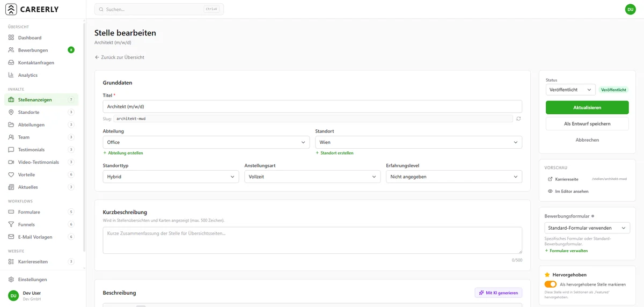This screenshot has width=644, height=307.
Task: Open the Standort dropdown showing Wien
Action: 419,142
